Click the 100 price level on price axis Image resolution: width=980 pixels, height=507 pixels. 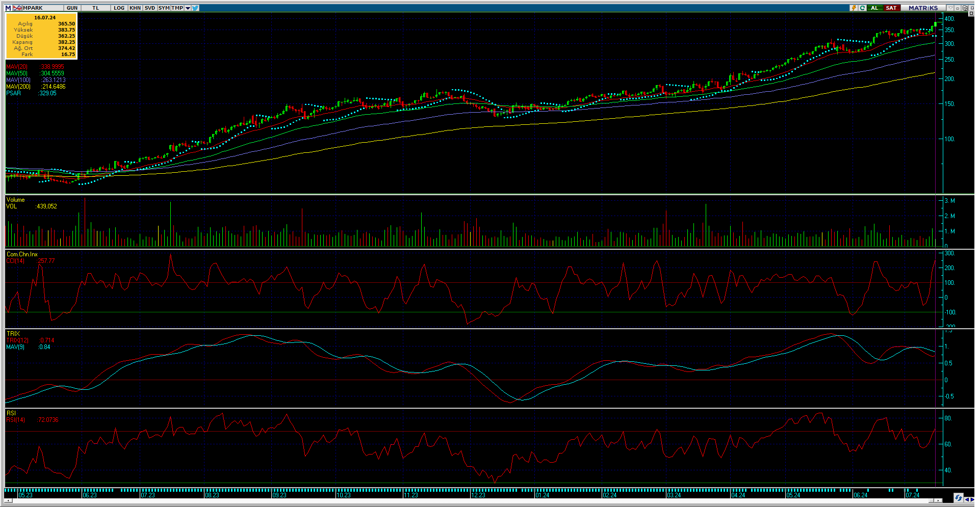pos(949,139)
